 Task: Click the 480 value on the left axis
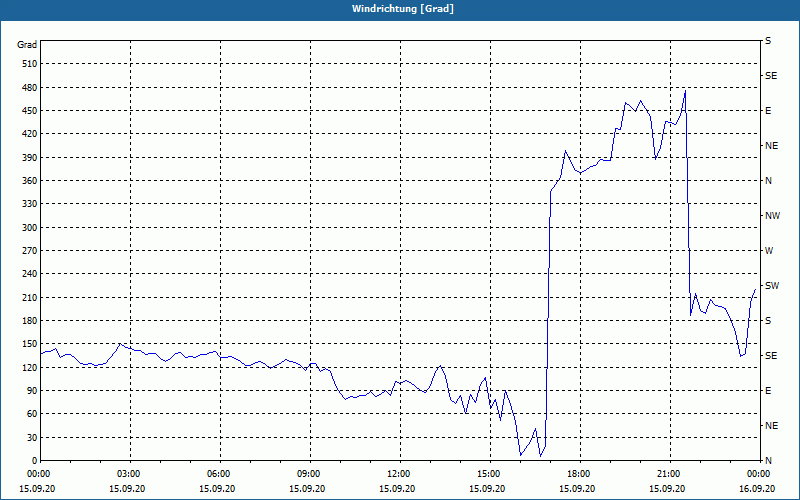tap(30, 88)
